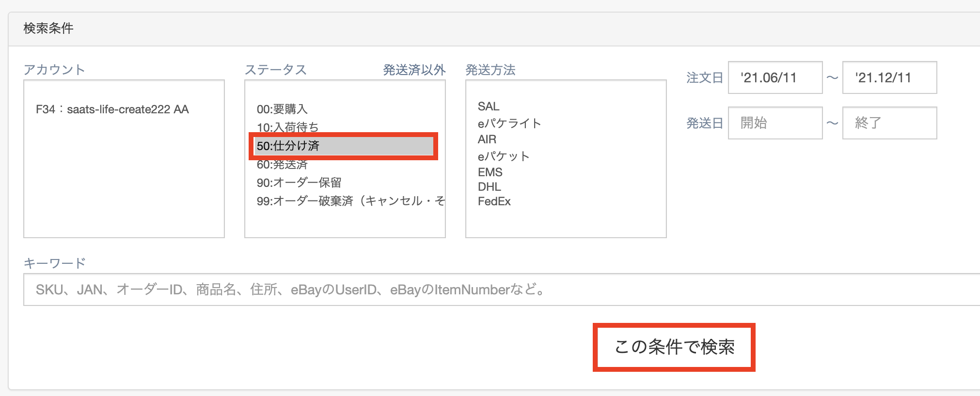
Task: Select account F34 saats-life-create222 AA
Action: coord(112,109)
